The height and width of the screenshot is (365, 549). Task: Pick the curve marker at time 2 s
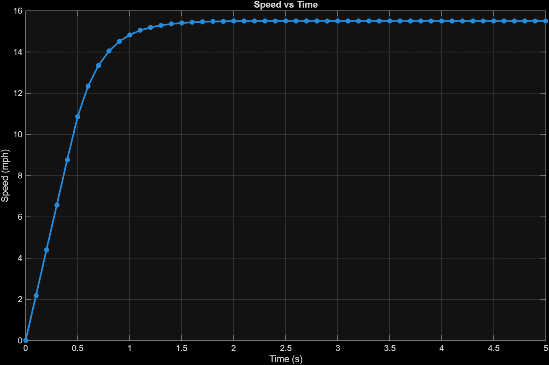tap(234, 21)
